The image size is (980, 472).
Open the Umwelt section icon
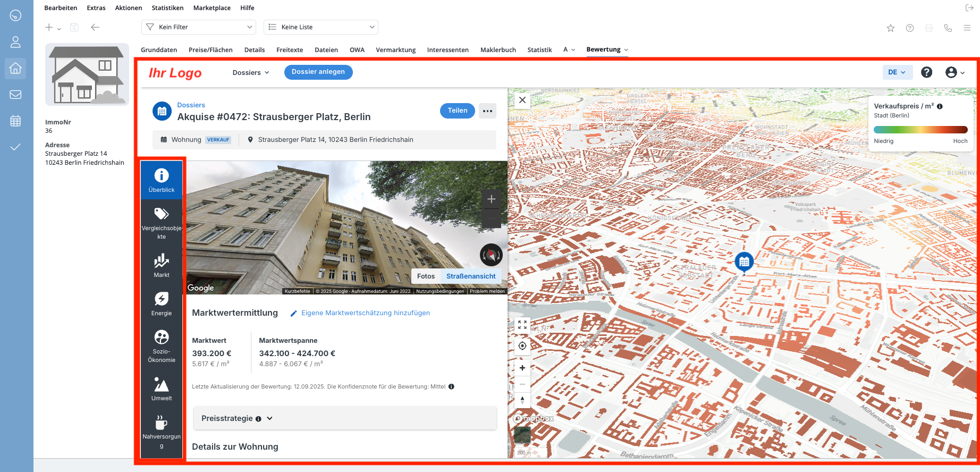[161, 389]
